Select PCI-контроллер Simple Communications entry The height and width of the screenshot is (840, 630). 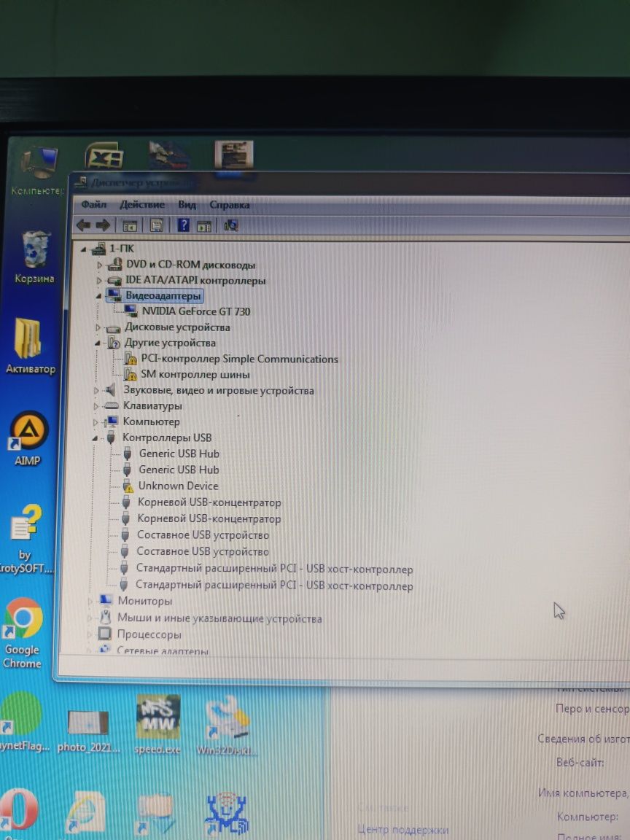tap(239, 359)
